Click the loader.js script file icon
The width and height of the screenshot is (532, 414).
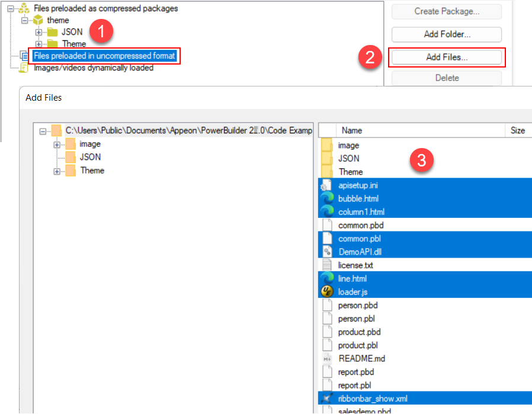point(326,292)
